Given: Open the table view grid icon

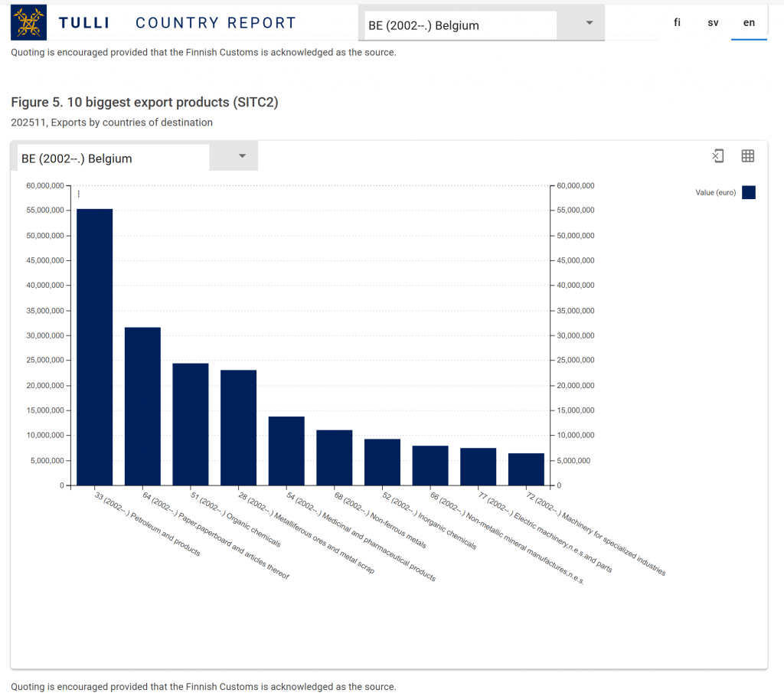Looking at the screenshot, I should point(748,156).
